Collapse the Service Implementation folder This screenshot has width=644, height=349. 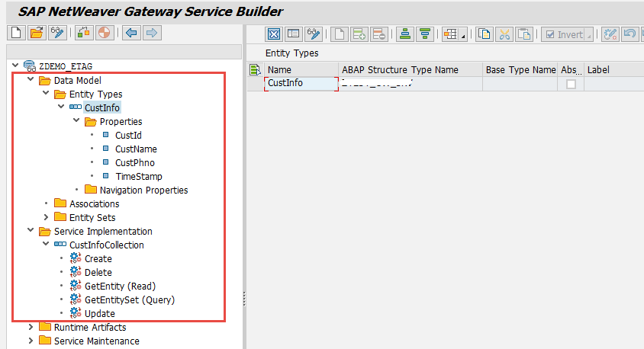[x=31, y=230]
